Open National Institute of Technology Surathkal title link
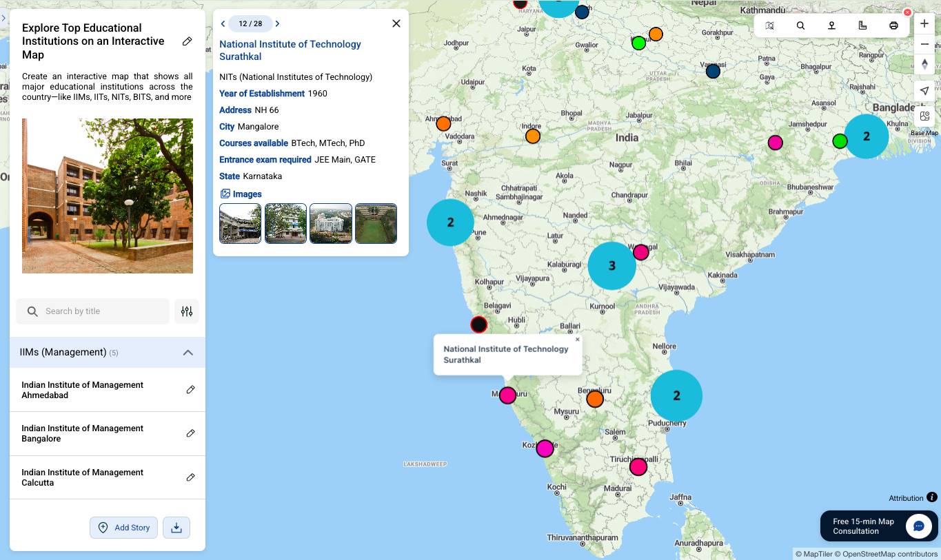941x560 pixels. pyautogui.click(x=290, y=50)
